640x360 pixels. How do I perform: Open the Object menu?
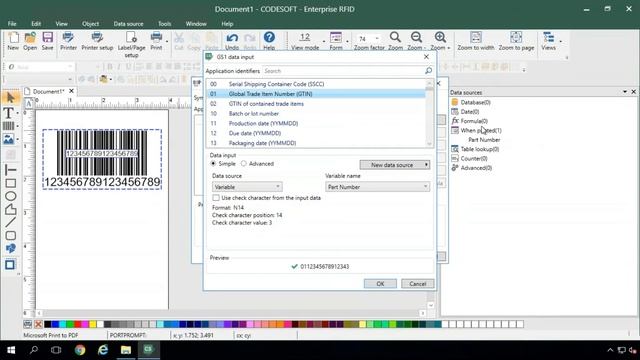coord(90,24)
